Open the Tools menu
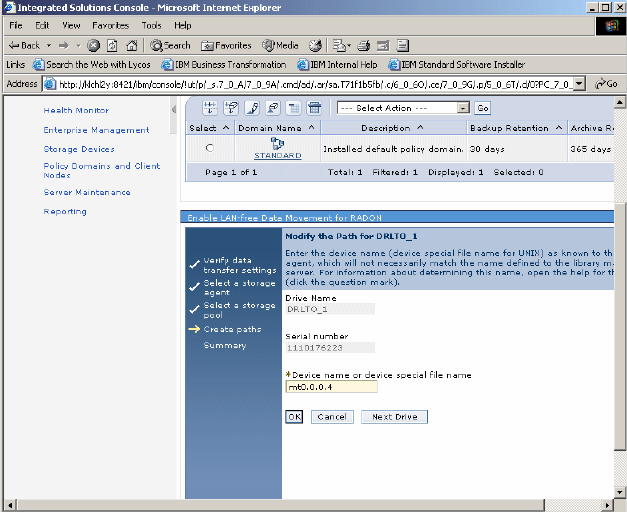This screenshot has width=627, height=512. [x=152, y=26]
